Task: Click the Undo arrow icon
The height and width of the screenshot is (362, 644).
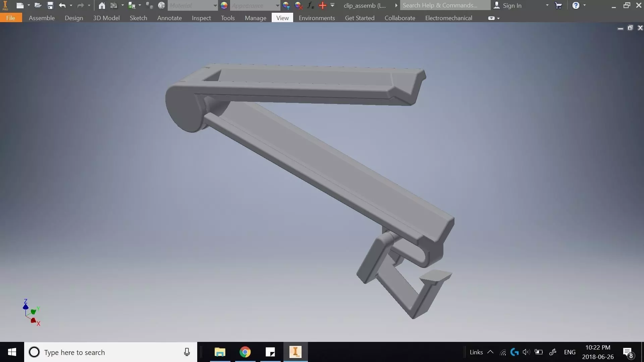Action: click(x=62, y=5)
